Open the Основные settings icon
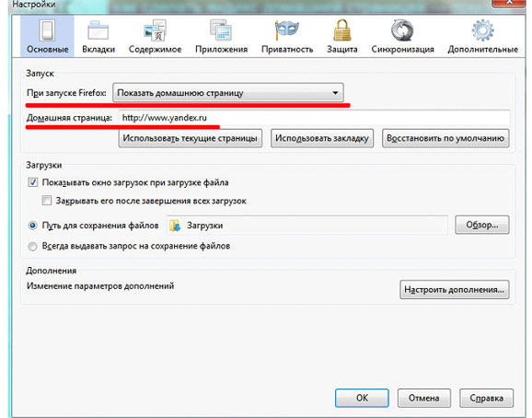Image resolution: width=532 pixels, height=418 pixels. [47, 30]
